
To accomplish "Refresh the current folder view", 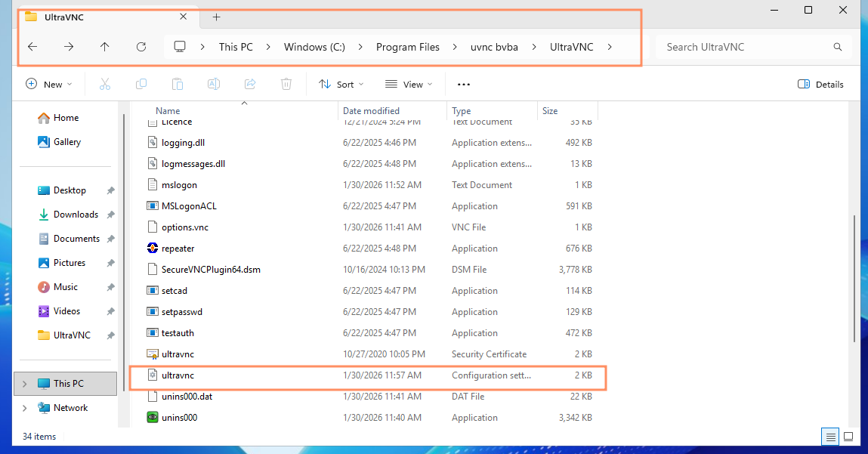I will click(x=141, y=47).
